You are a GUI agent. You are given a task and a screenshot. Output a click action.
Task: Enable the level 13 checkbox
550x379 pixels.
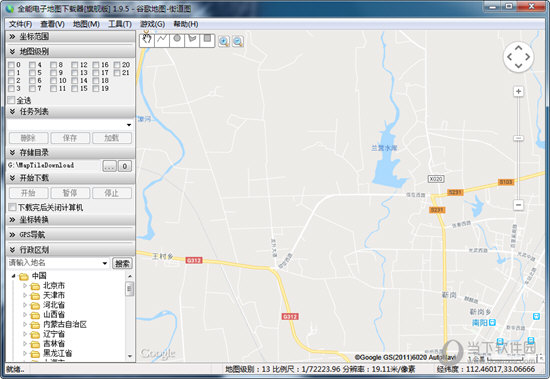click(x=75, y=73)
